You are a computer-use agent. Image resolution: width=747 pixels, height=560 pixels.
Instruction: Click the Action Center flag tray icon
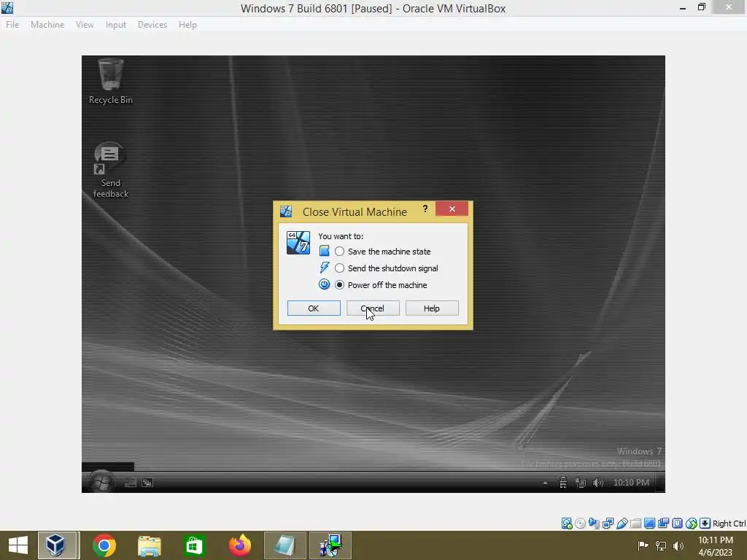click(x=643, y=545)
